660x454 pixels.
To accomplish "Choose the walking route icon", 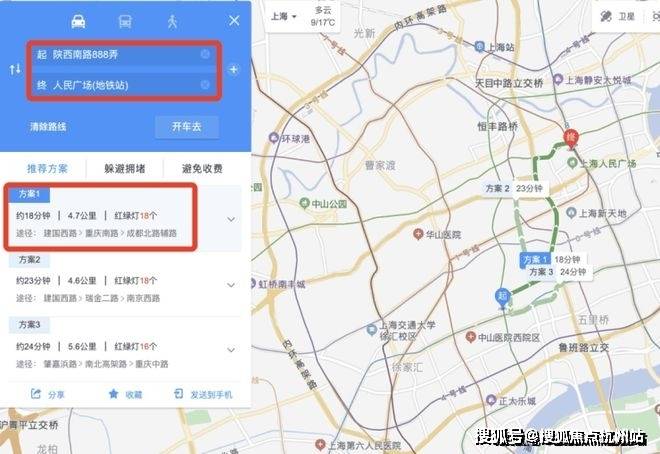I will (172, 21).
